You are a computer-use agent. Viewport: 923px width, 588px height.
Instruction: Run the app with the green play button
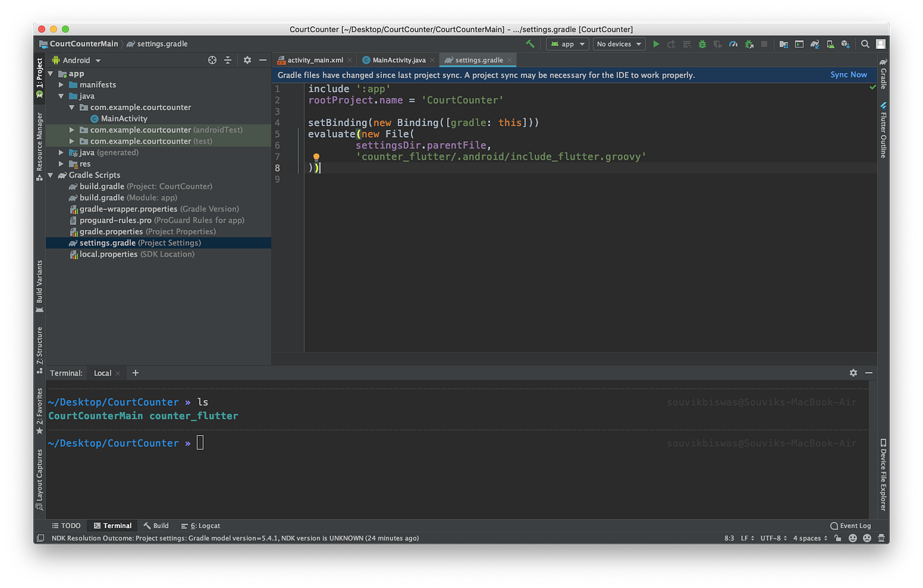point(655,44)
